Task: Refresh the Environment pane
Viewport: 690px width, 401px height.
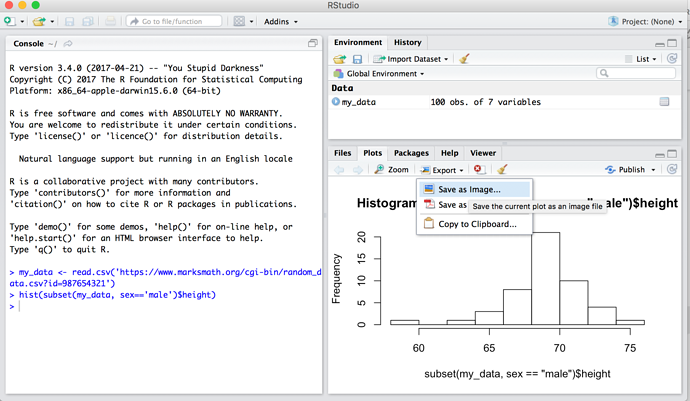Action: (x=674, y=59)
